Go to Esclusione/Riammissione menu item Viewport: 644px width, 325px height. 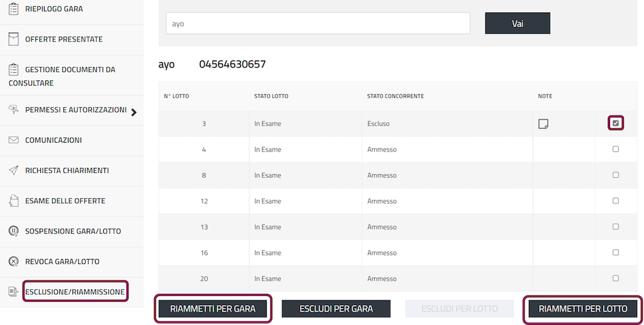pos(75,292)
